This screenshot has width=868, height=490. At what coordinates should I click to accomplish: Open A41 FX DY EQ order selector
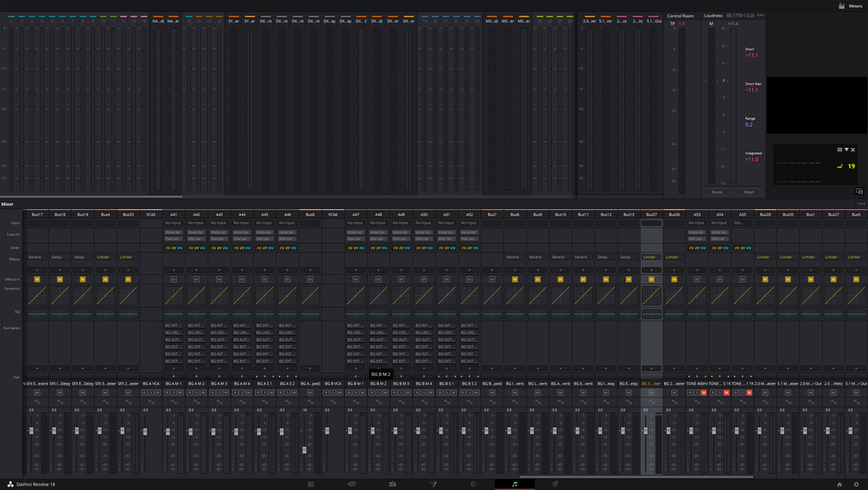click(x=174, y=248)
